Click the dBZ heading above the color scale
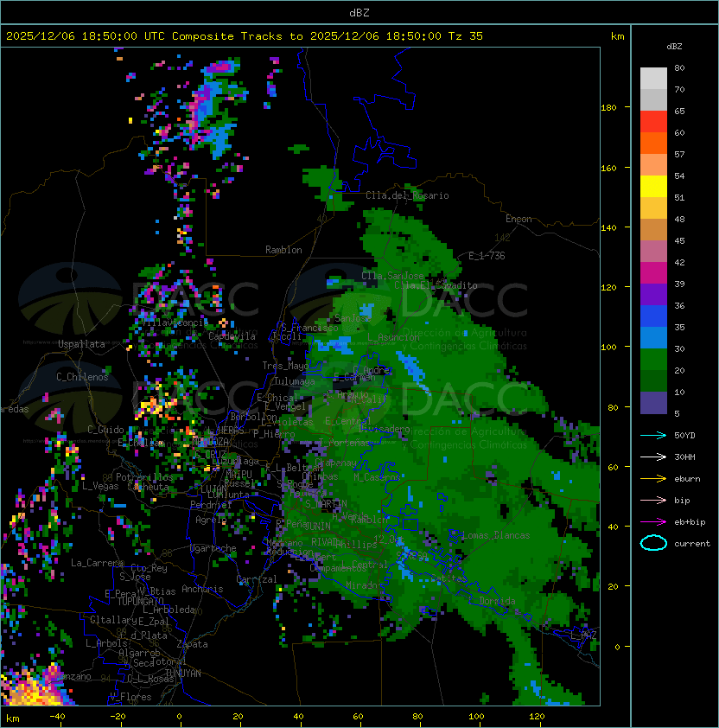This screenshot has width=719, height=728. [x=674, y=47]
